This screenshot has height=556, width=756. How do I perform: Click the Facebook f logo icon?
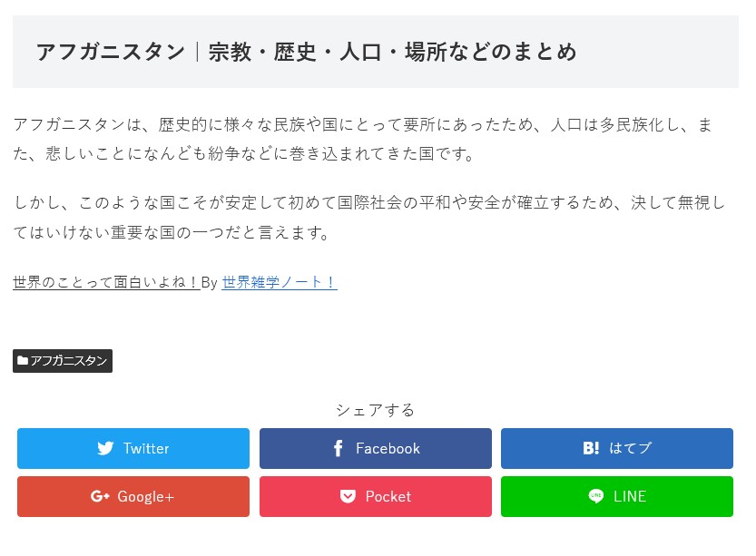pos(338,448)
